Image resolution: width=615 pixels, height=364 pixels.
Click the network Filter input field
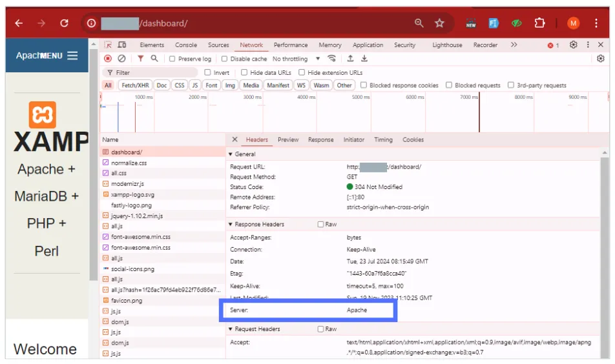(151, 72)
